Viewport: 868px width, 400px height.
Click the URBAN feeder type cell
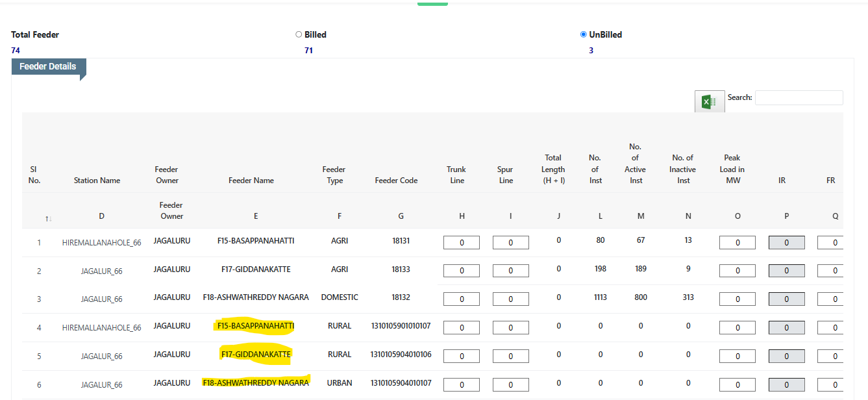pos(340,383)
